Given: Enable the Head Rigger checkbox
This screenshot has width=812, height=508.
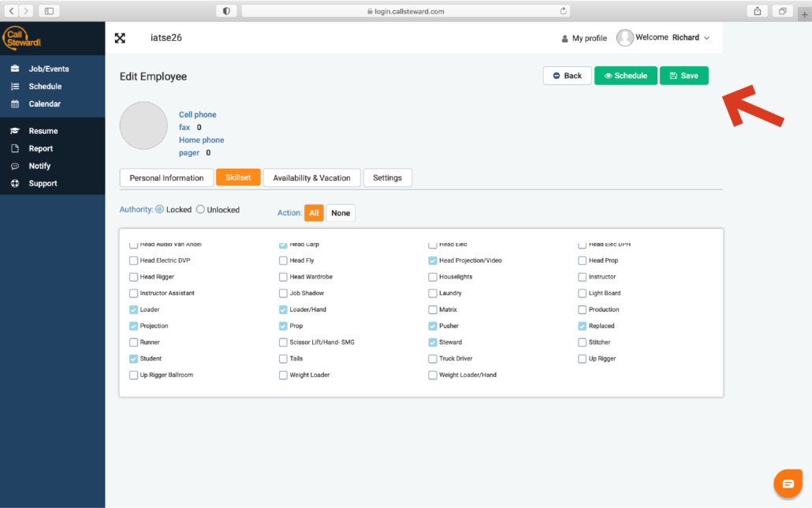Looking at the screenshot, I should tap(133, 277).
